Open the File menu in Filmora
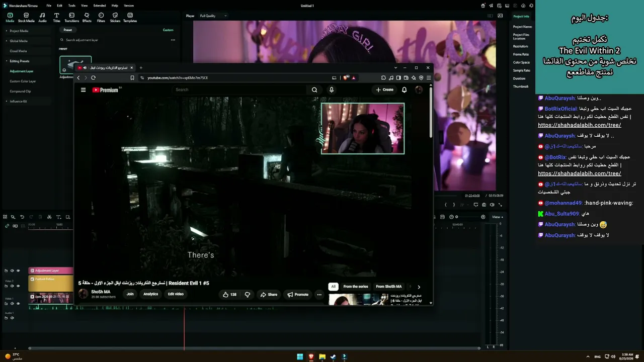 (49, 6)
